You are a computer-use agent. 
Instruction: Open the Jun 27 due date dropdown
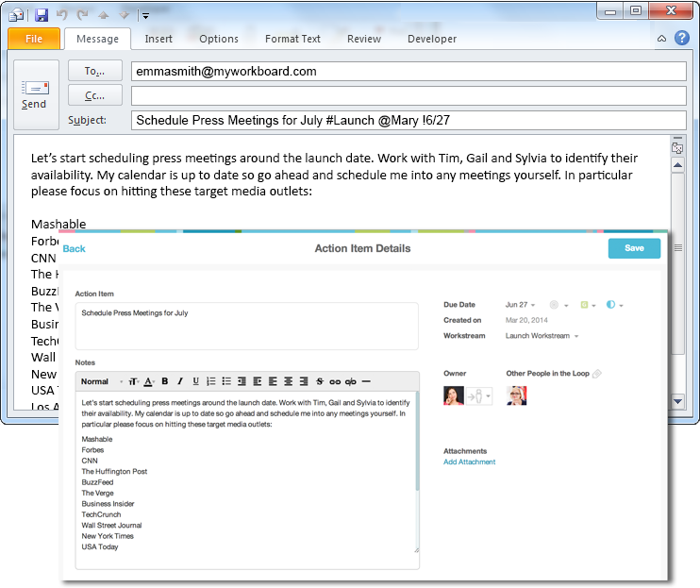click(x=520, y=305)
